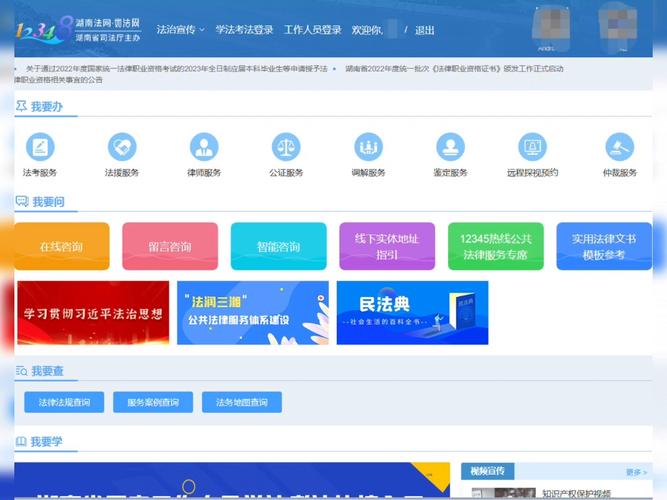Click the 鉴定服务 icon

coord(450,148)
